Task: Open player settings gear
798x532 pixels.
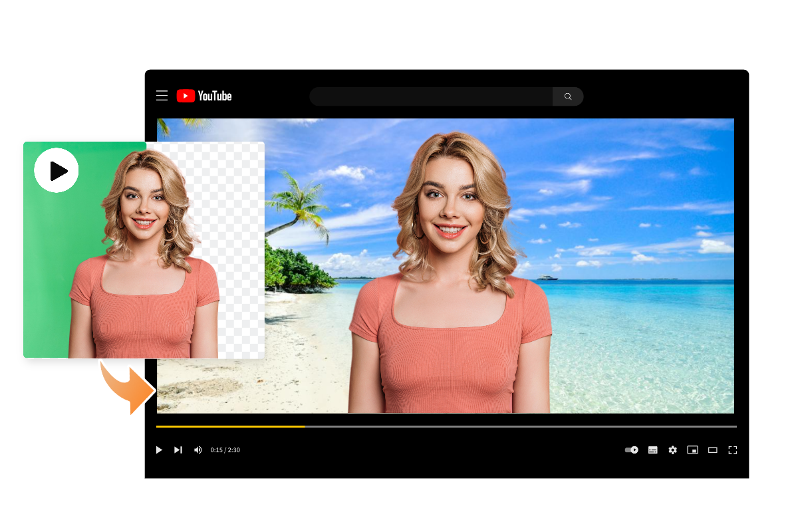Action: tap(672, 450)
